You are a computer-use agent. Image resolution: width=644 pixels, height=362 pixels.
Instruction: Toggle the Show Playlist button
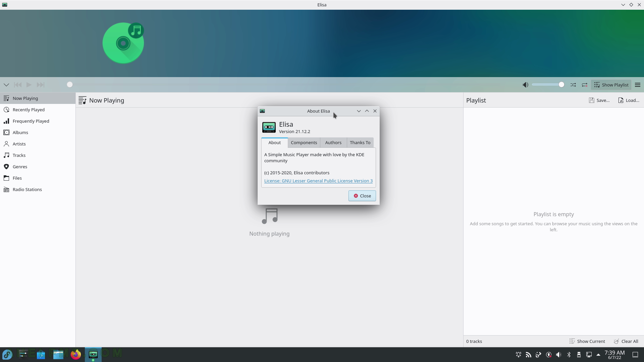pos(611,85)
